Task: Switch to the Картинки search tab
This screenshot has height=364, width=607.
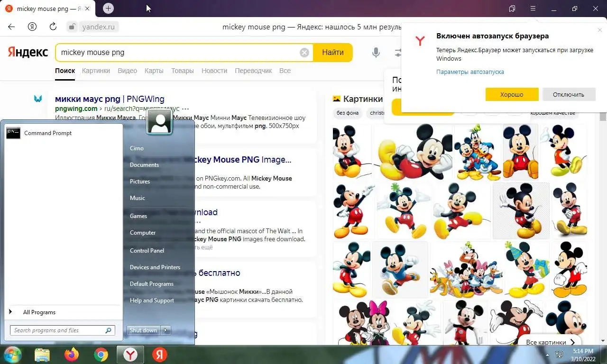Action: pos(96,71)
